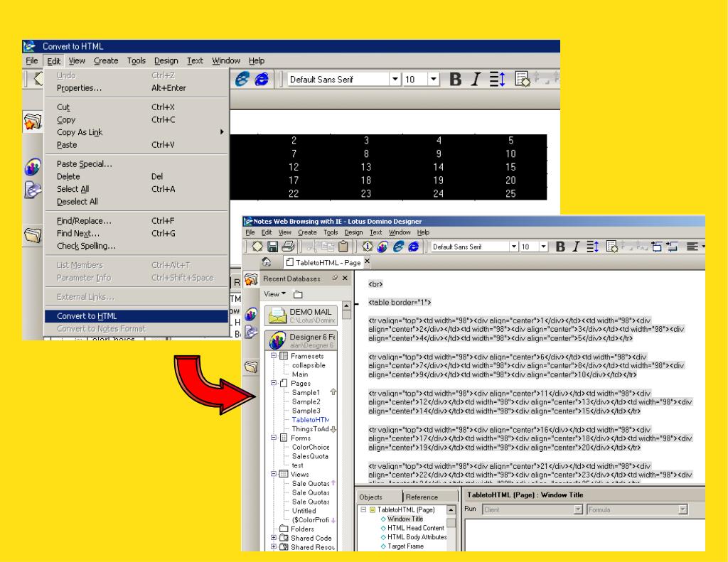Screen dimensions: 728x562
Task: Close the Recent Databases pane
Action: tap(345, 278)
